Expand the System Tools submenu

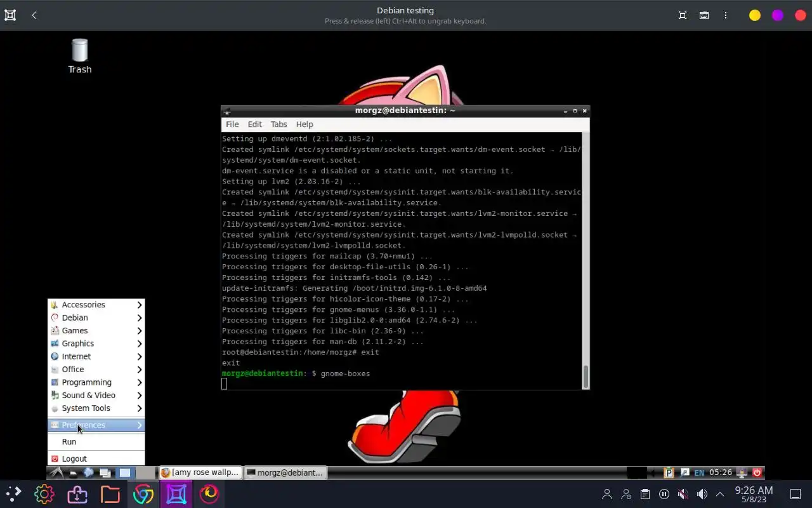96,408
